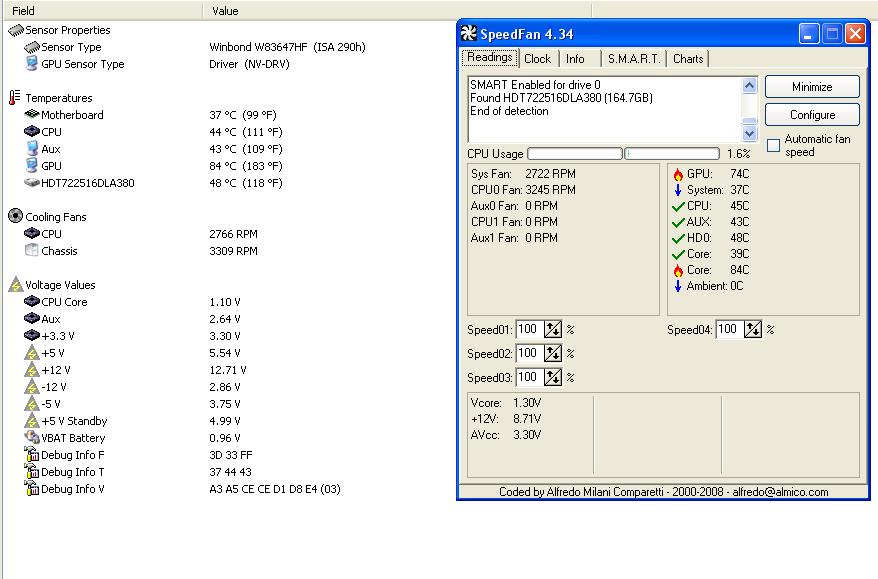878x579 pixels.
Task: Click the Sensor Properties chip icon
Action: [x=16, y=30]
